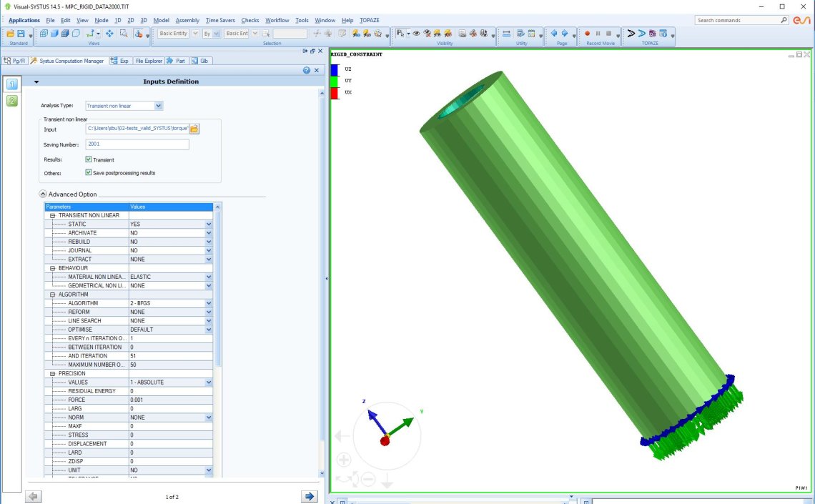The width and height of the screenshot is (815, 504).
Task: Click the pan/move arrows view icon
Action: tap(109, 34)
